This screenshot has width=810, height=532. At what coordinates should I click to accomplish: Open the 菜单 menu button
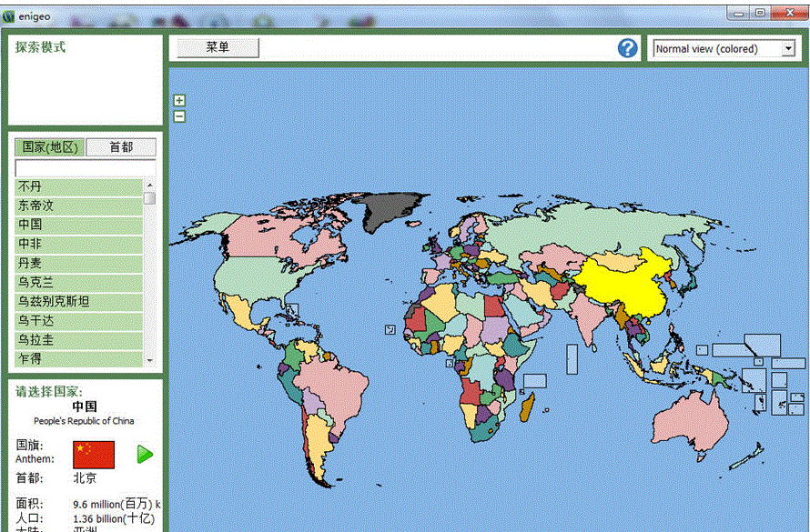(218, 48)
